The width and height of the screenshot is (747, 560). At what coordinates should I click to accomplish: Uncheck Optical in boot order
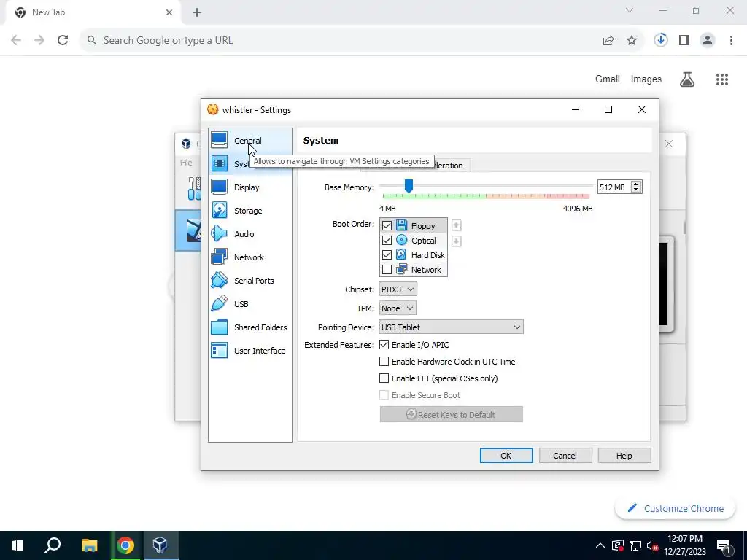387,241
